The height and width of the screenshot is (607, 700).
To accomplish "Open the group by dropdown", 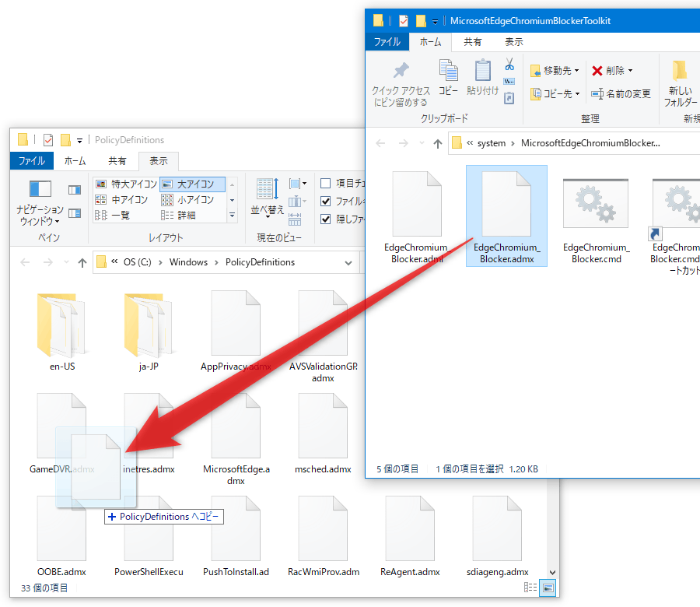I will point(297,184).
